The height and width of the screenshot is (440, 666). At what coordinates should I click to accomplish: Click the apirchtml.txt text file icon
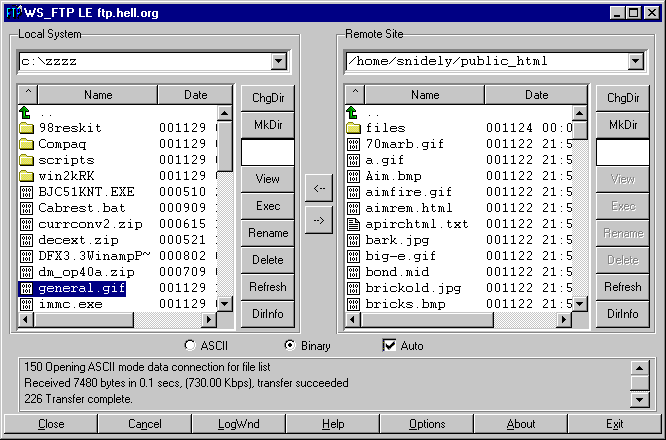pyautogui.click(x=353, y=224)
